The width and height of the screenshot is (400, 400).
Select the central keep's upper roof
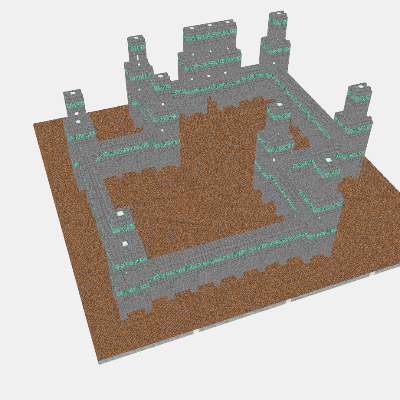[x=210, y=26]
